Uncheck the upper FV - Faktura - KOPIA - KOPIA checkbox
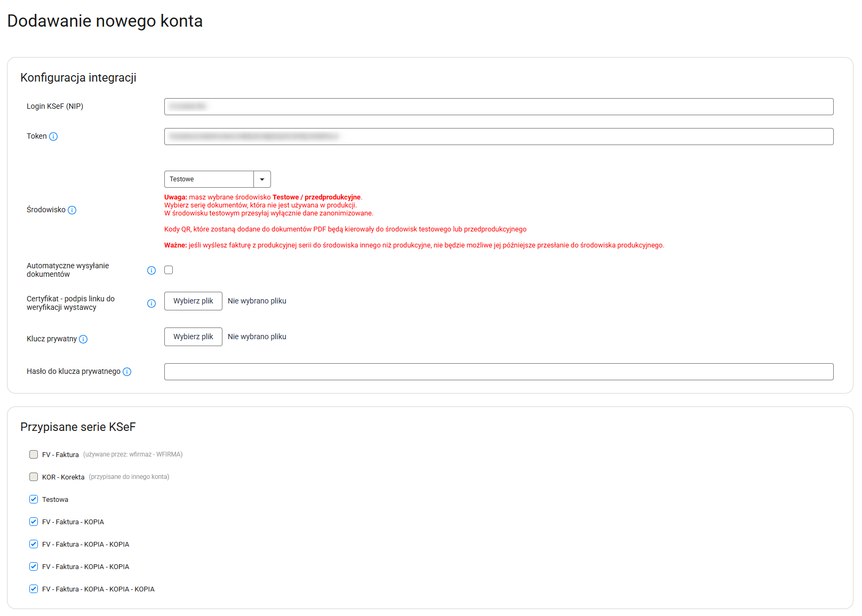 pyautogui.click(x=34, y=544)
